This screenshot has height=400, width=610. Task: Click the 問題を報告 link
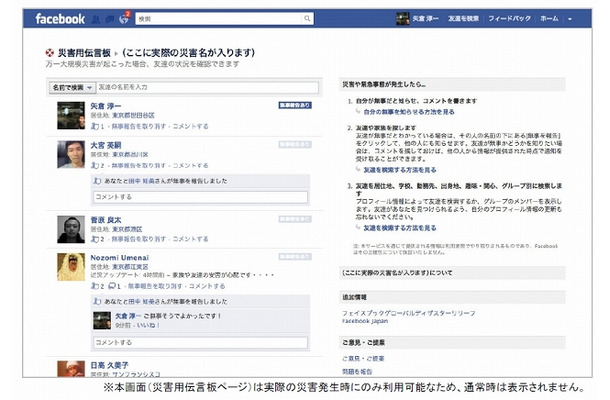coord(357,372)
